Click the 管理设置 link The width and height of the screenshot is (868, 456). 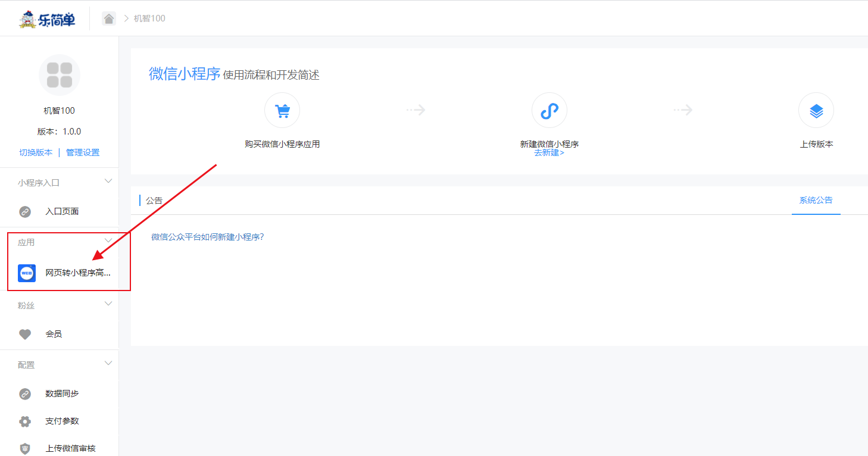(x=83, y=152)
